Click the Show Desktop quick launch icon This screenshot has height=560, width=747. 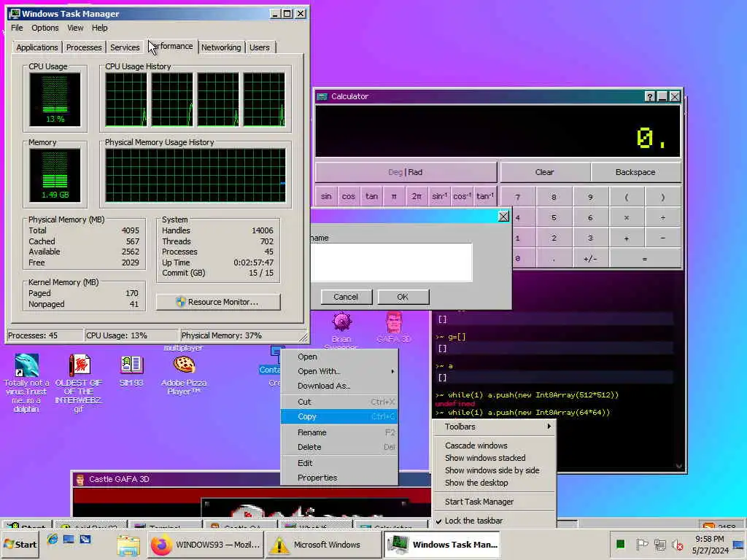(x=69, y=539)
